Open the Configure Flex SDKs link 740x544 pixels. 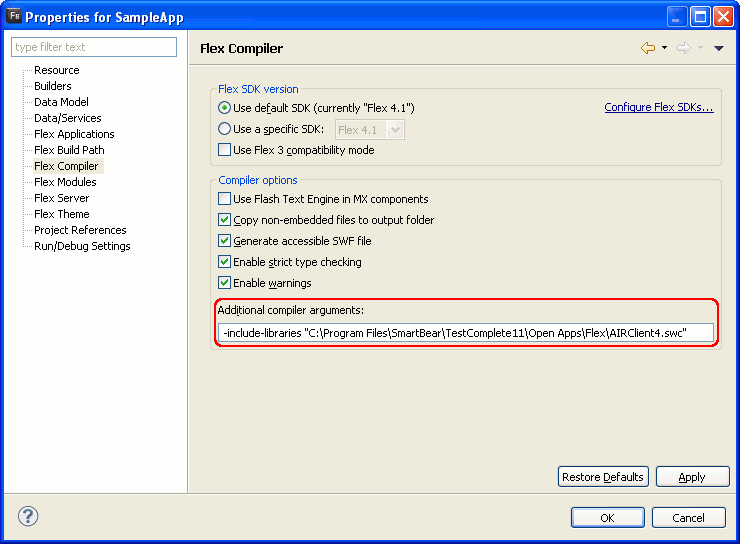[658, 108]
